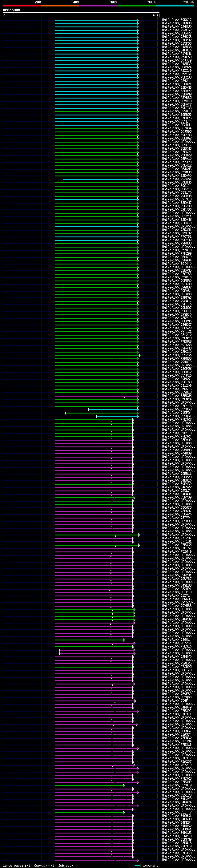The height and width of the screenshot is (868, 197).
Task: Open UniRef100_O48539 entry
Action: [x=177, y=64]
